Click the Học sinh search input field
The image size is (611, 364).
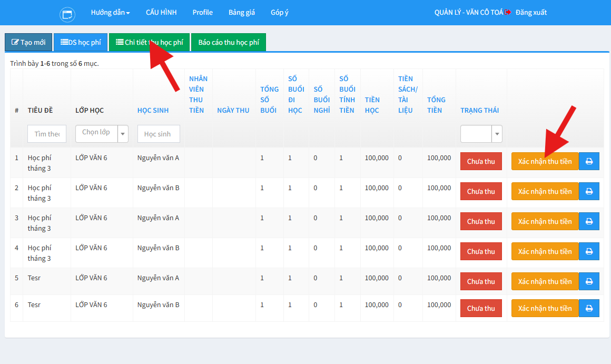click(x=159, y=134)
